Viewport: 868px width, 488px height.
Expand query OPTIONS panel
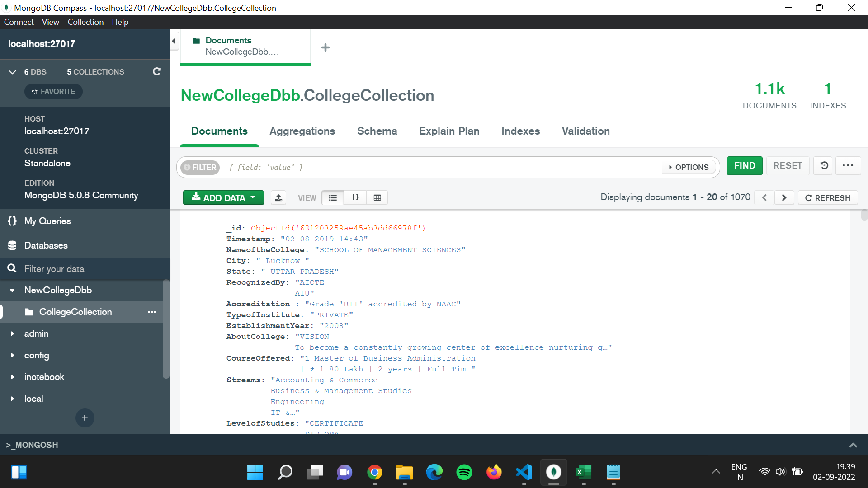(689, 167)
